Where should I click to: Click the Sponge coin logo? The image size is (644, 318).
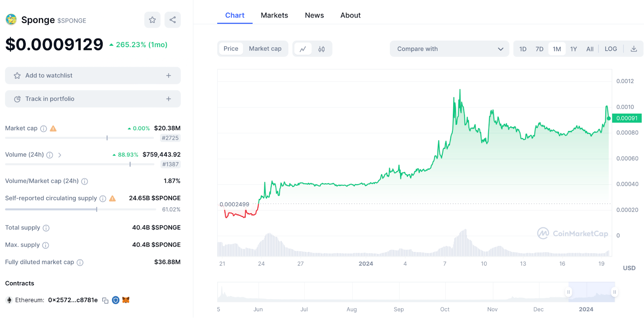[11, 19]
